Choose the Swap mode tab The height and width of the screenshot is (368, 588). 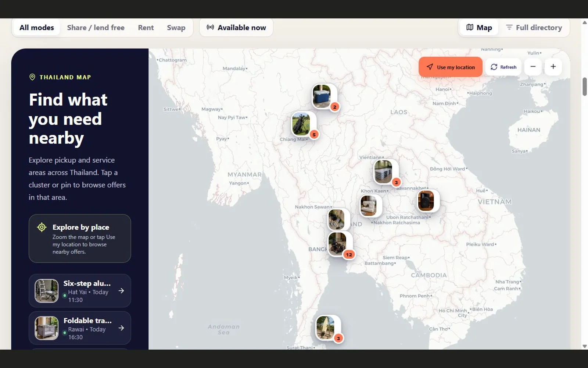[x=176, y=28]
